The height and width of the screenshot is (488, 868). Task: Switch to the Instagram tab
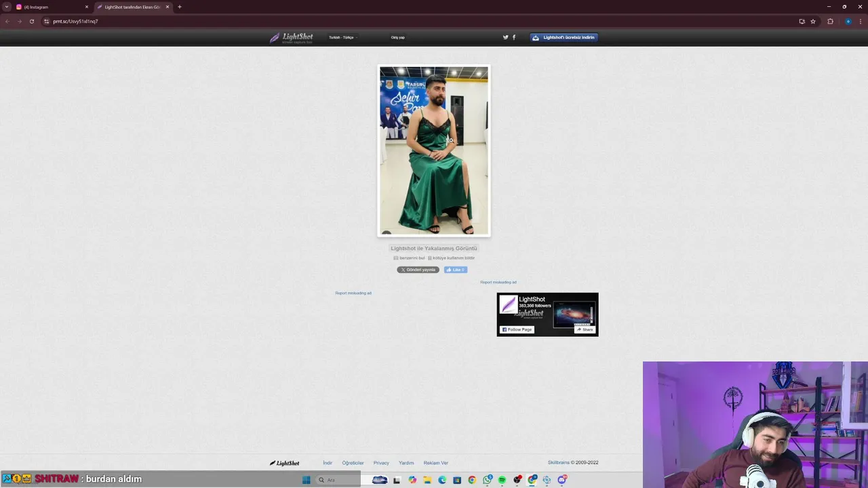(x=51, y=7)
